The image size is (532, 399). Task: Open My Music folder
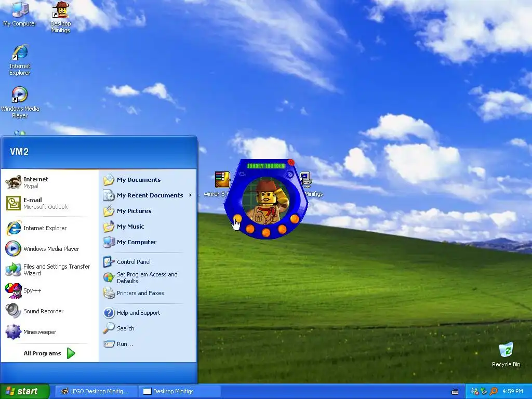pos(148,227)
